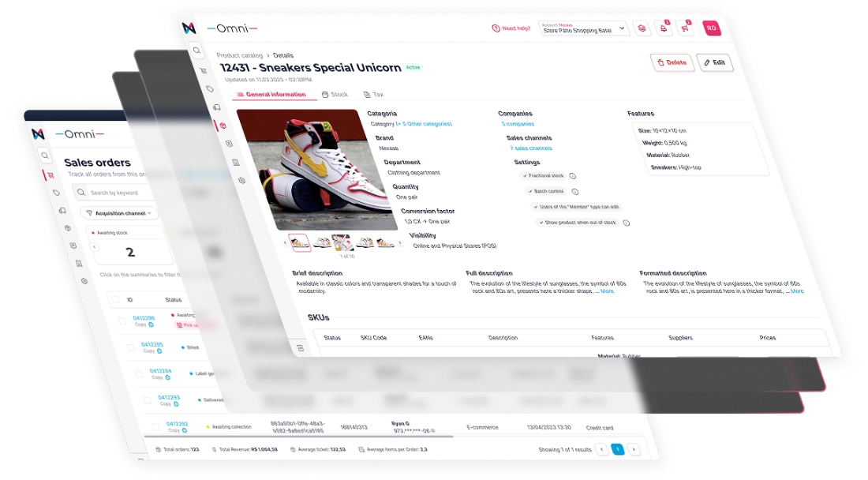Click the orders table horizontal scrollbar

click(299, 437)
